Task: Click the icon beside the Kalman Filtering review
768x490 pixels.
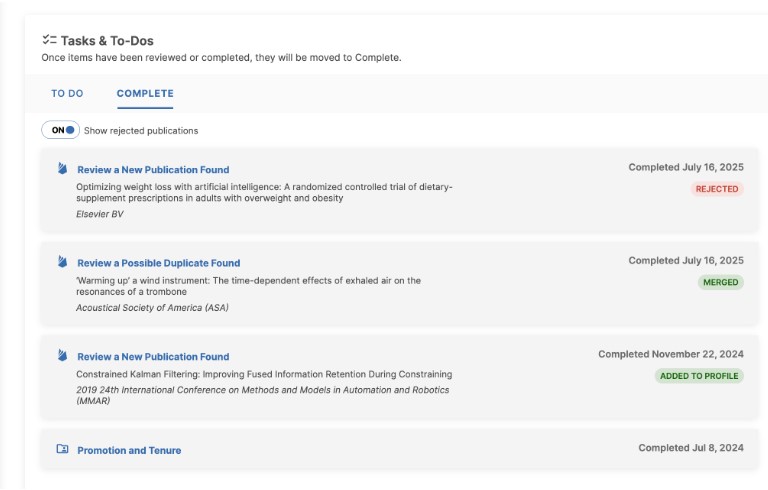Action: click(62, 356)
